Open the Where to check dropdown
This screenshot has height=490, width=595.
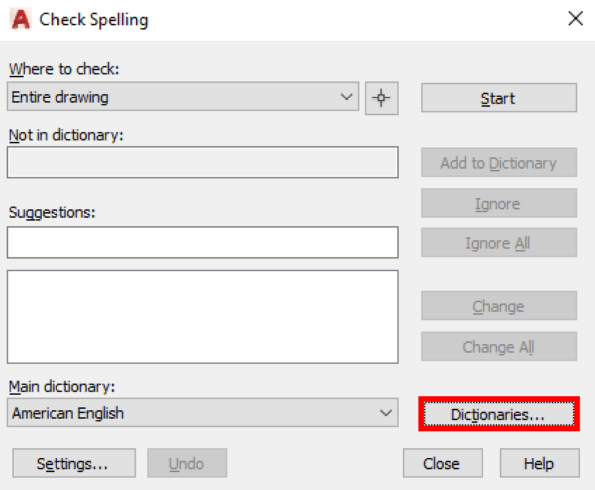(x=183, y=97)
